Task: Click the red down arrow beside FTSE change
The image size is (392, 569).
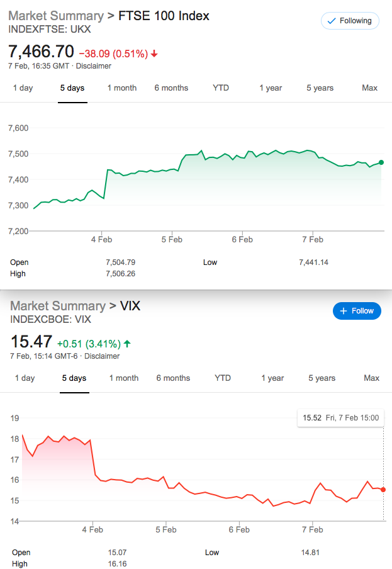Action: [x=154, y=54]
